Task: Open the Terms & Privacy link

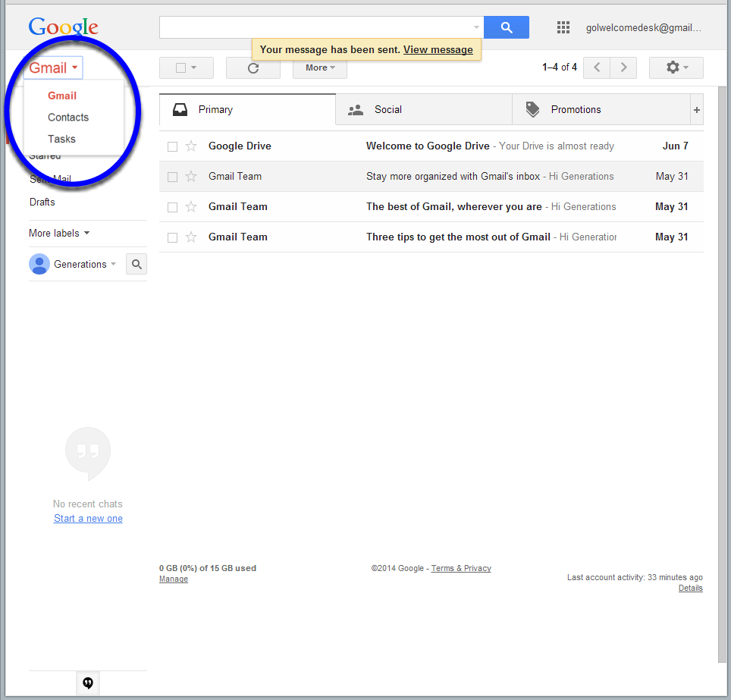Action: click(461, 568)
